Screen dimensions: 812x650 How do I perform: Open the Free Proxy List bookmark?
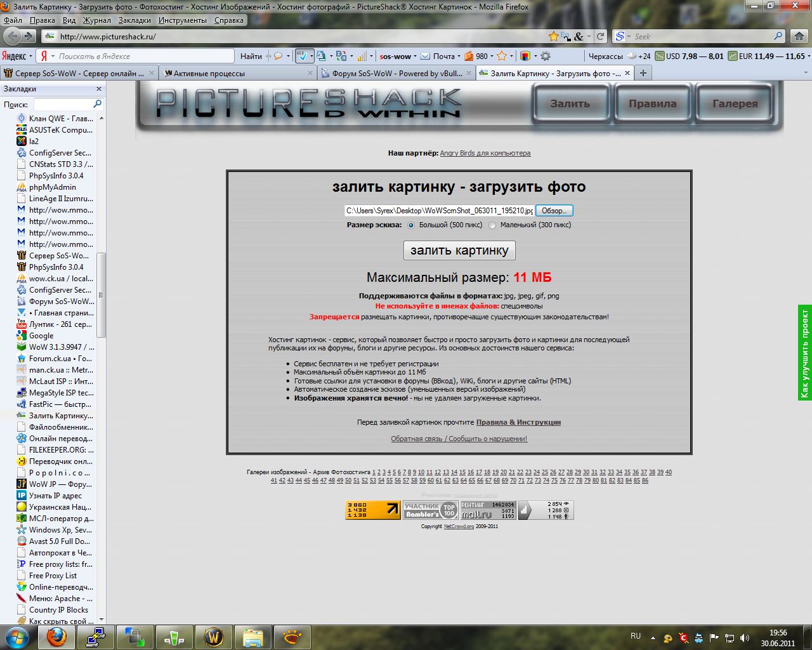[53, 576]
